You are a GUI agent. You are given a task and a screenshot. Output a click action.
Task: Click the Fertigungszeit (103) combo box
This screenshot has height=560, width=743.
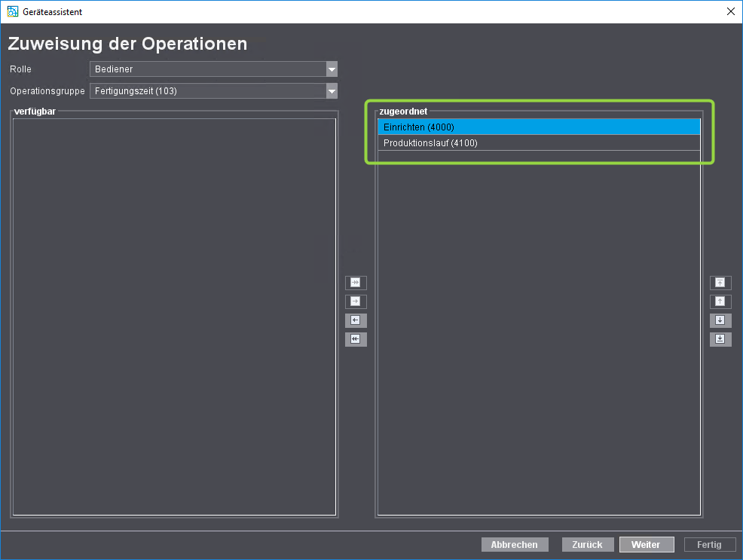click(214, 91)
